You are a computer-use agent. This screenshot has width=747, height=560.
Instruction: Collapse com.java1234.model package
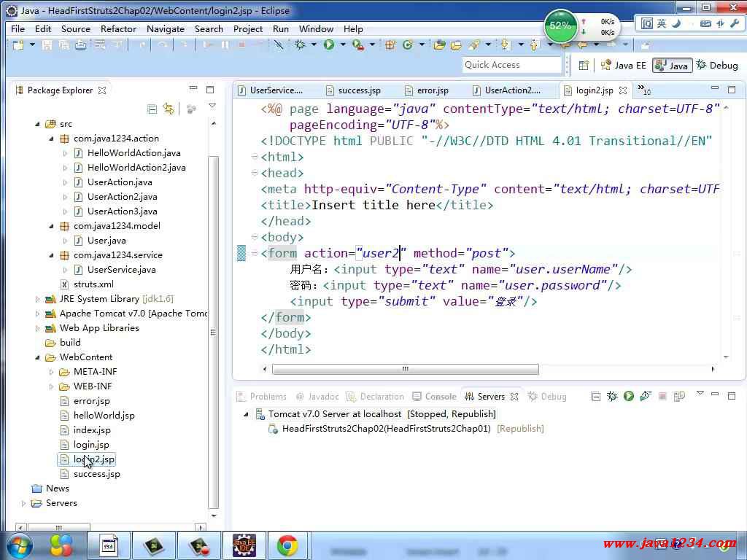(x=52, y=226)
